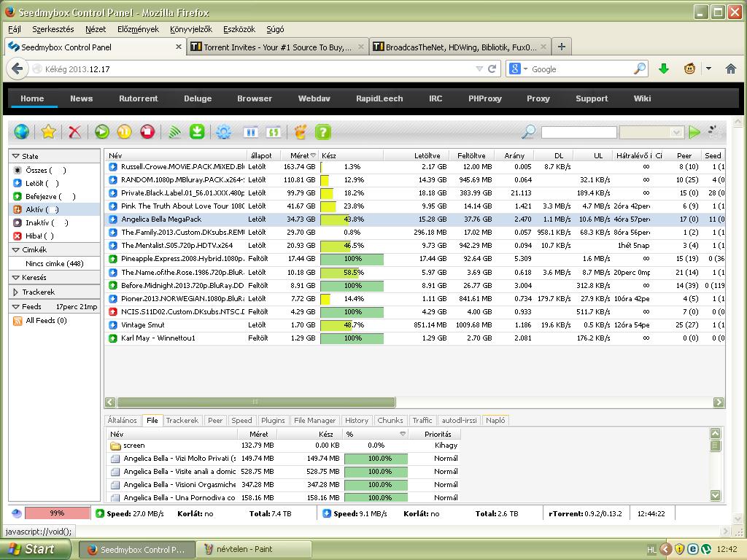The image size is (747, 560).
Task: Click the yellow star Create Torrent icon
Action: coord(48,132)
